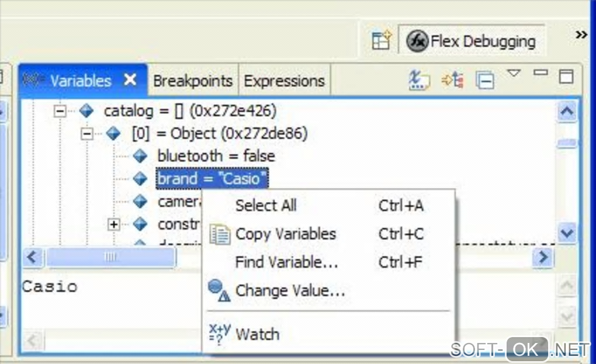596x364 pixels.
Task: Select the bluetooth = false variable
Action: (216, 156)
